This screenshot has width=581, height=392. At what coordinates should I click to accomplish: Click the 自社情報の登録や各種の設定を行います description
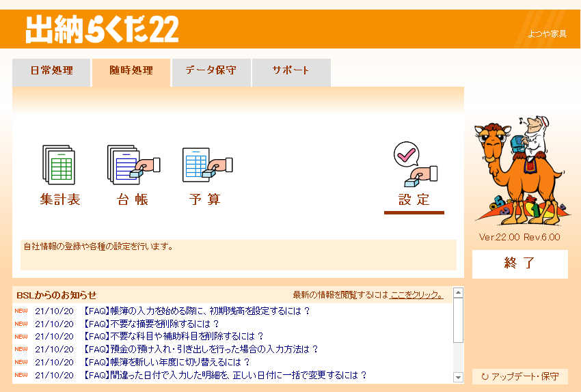(x=98, y=247)
